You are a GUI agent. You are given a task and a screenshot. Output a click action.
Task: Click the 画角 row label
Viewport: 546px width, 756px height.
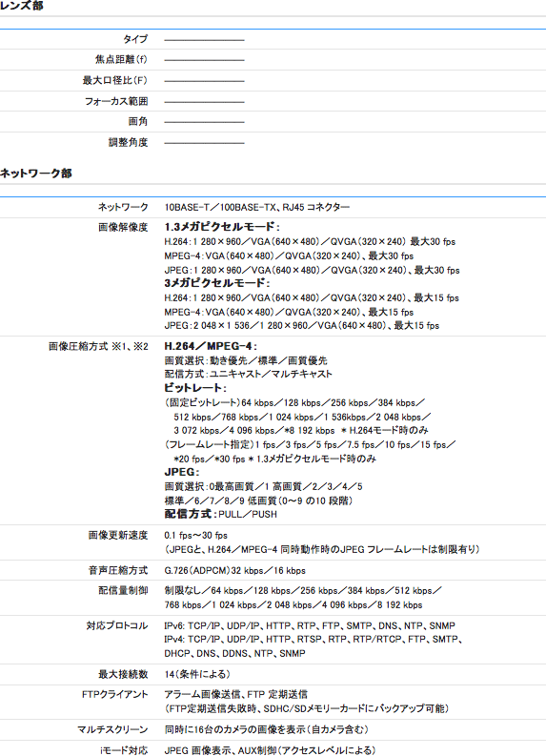click(138, 121)
